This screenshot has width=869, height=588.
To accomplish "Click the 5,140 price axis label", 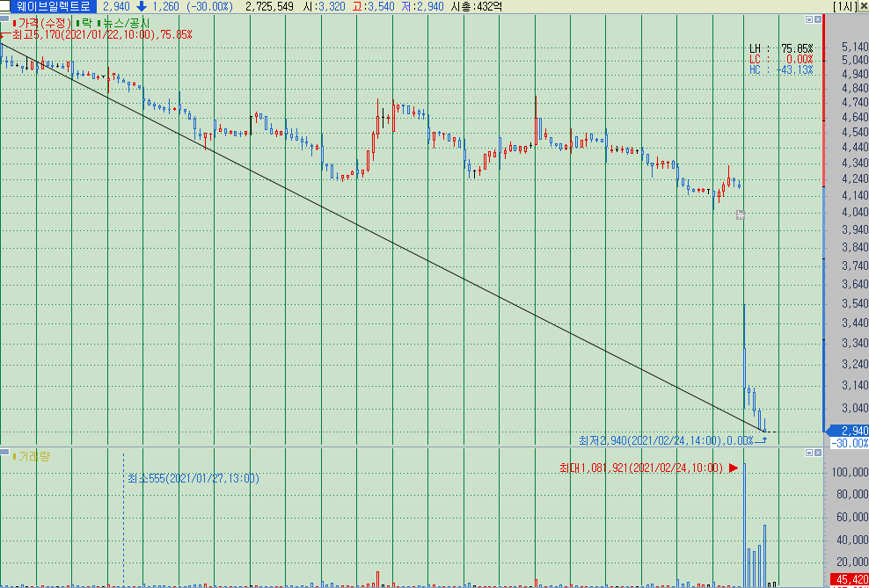I will [x=854, y=47].
